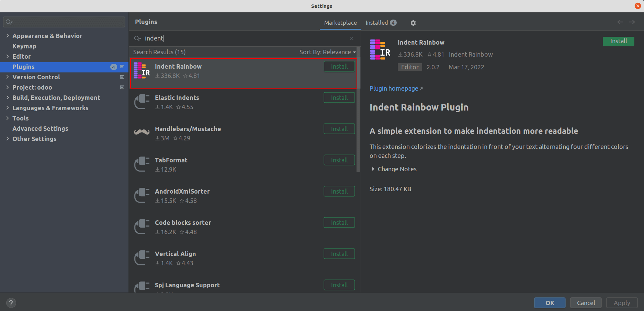Click OK to confirm settings

(x=550, y=303)
